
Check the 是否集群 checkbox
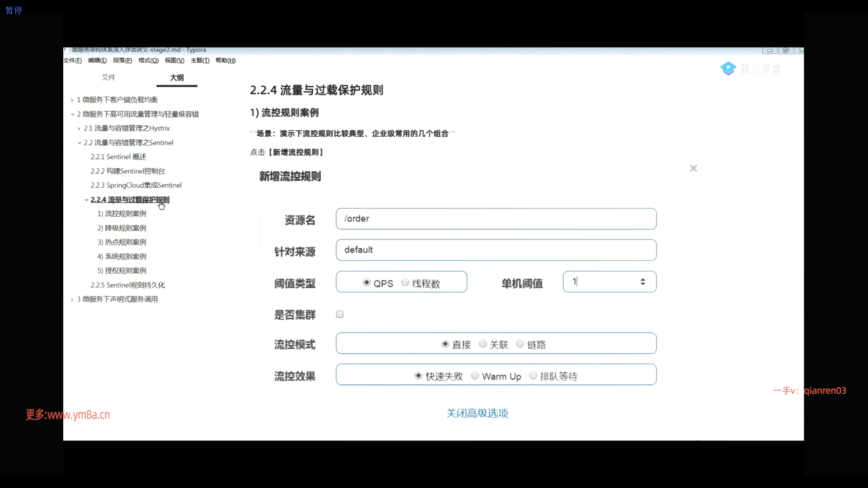(x=340, y=314)
